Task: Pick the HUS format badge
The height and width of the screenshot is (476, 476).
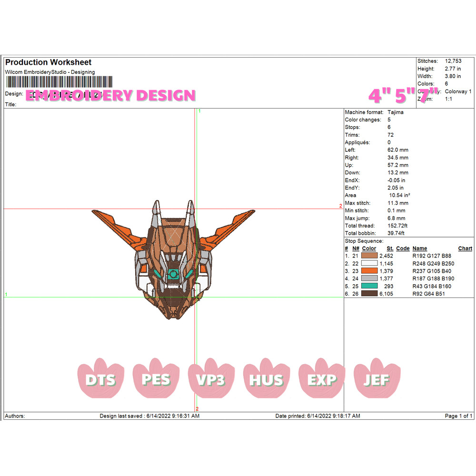Action: coord(266,379)
